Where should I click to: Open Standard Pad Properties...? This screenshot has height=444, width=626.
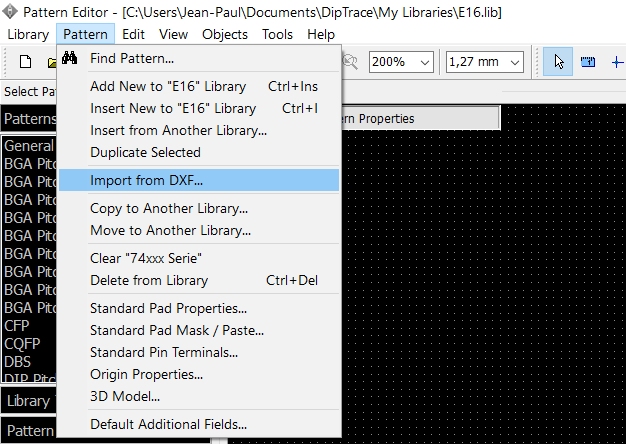[x=199, y=308]
